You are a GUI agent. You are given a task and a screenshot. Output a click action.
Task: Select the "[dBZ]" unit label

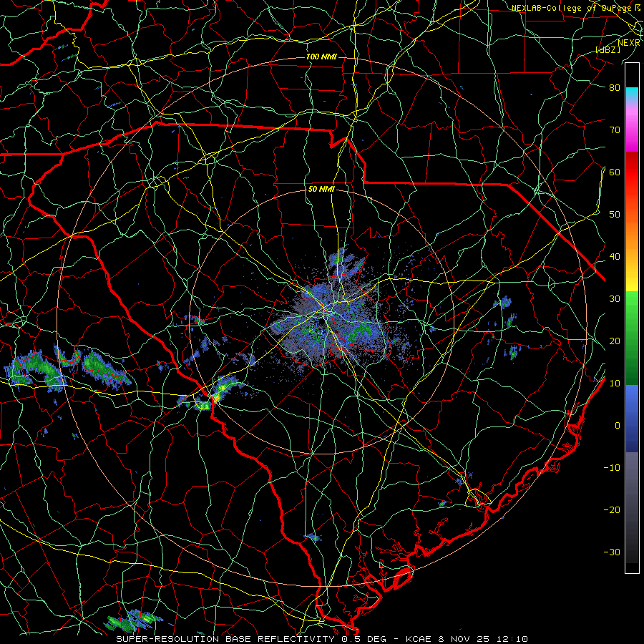pos(608,49)
